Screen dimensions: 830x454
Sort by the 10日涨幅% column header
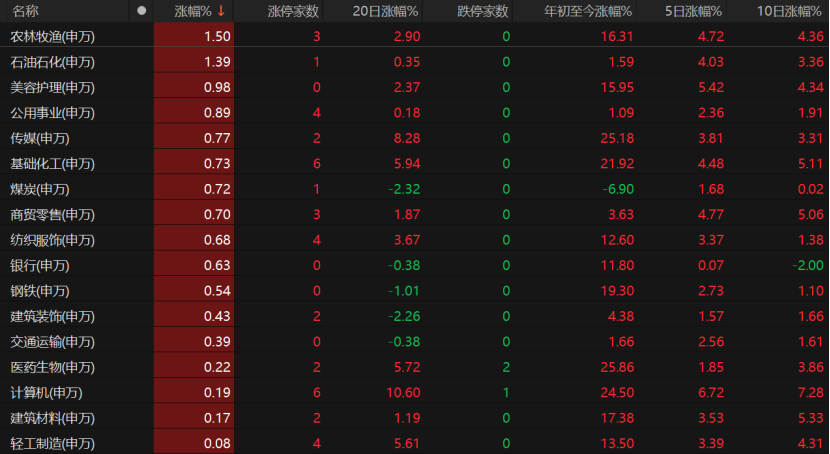pyautogui.click(x=789, y=11)
